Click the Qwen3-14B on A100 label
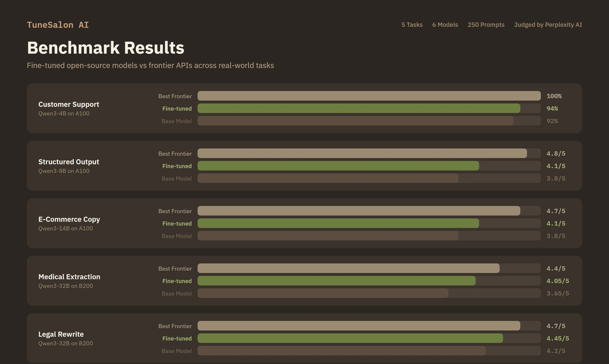The height and width of the screenshot is (364, 609). pos(65,228)
